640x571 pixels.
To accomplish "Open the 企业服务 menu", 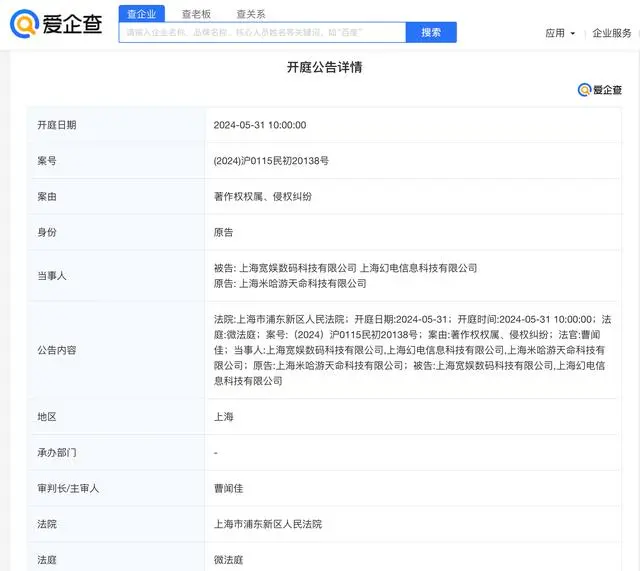I will tap(612, 33).
